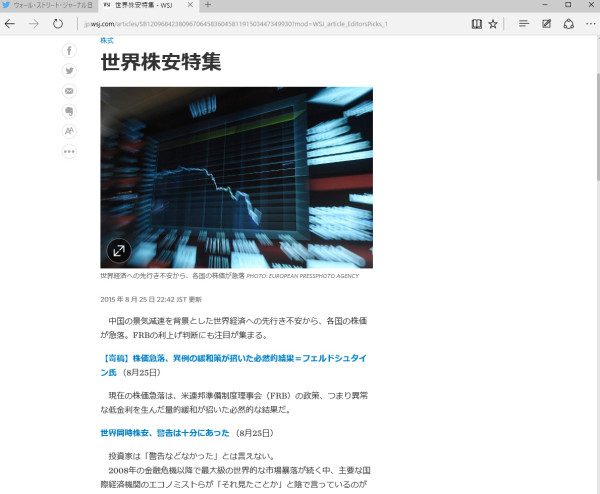Open 世界同時株安、警告は十分にあった link
Image resolution: width=600 pixels, height=494 pixels.
point(165,433)
